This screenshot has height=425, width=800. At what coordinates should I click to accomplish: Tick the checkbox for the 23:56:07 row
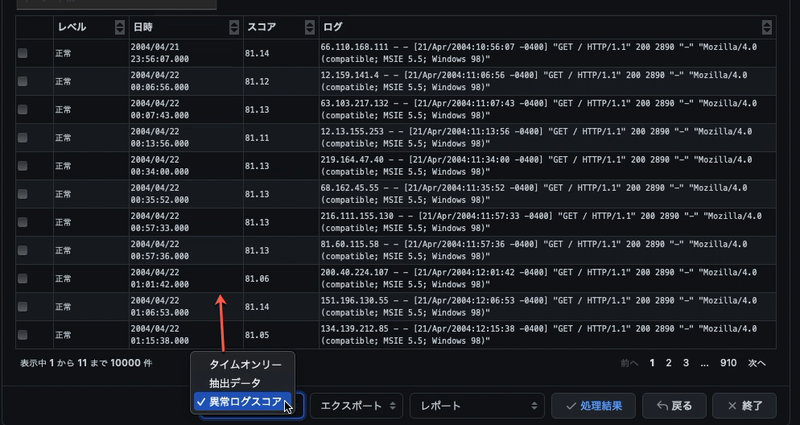pos(23,53)
